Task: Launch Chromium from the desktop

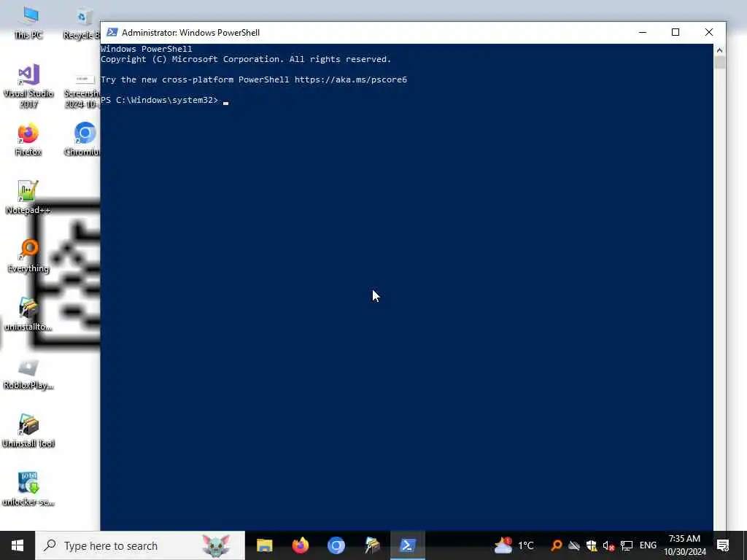Action: [x=83, y=139]
